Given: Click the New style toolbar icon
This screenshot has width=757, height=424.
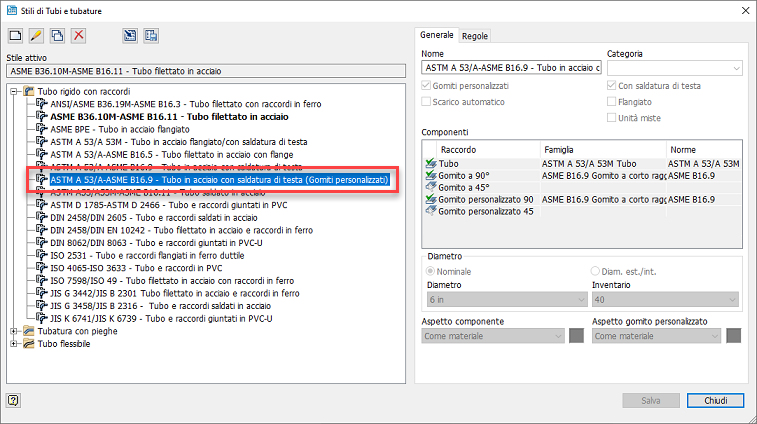Looking at the screenshot, I should 15,35.
